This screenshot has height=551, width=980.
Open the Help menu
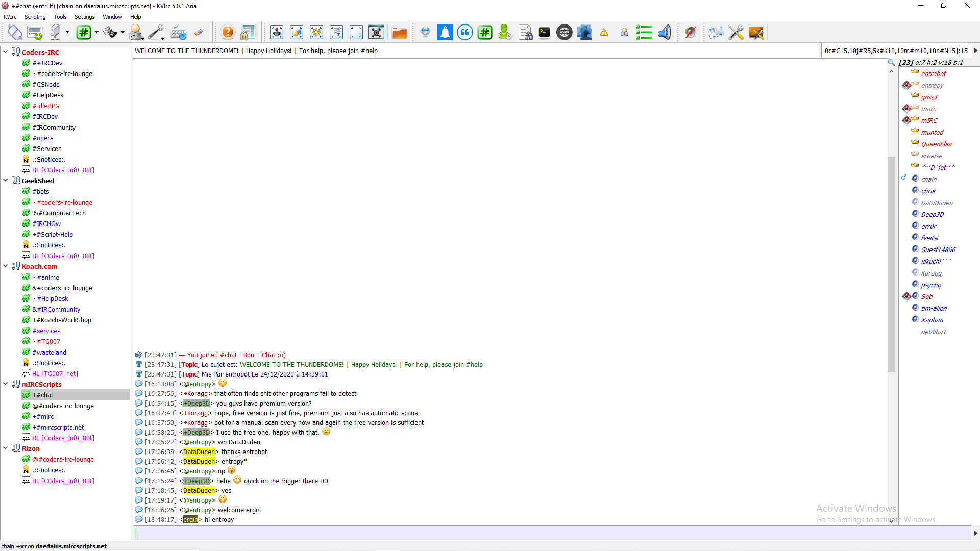coord(135,17)
